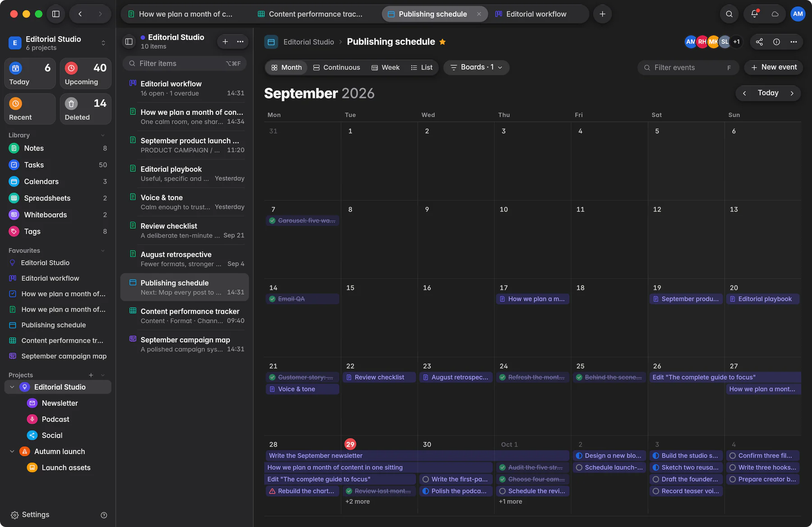Image resolution: width=812 pixels, height=527 pixels.
Task: Collapse the Editorial Studio project tree
Action: click(x=12, y=387)
